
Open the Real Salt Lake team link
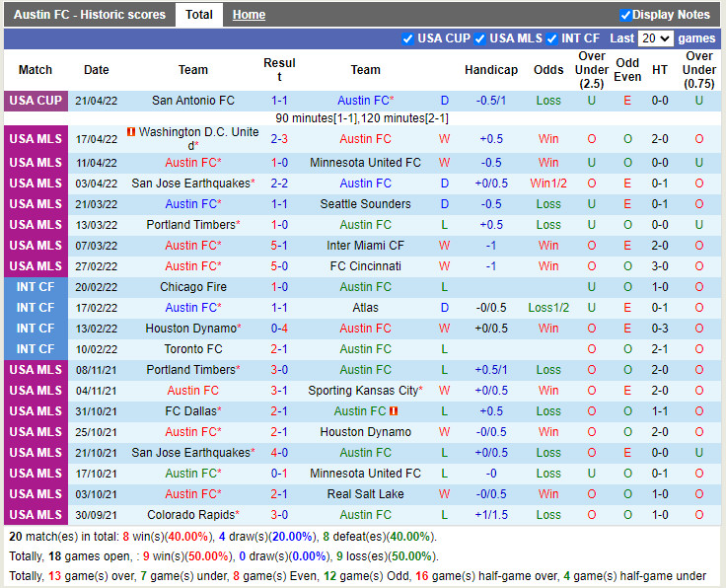[x=365, y=494]
